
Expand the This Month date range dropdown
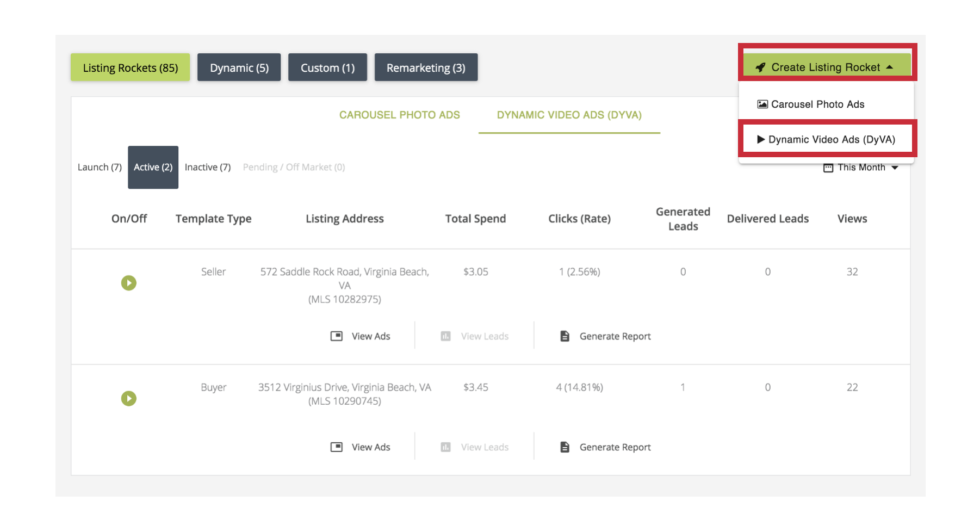pos(895,168)
